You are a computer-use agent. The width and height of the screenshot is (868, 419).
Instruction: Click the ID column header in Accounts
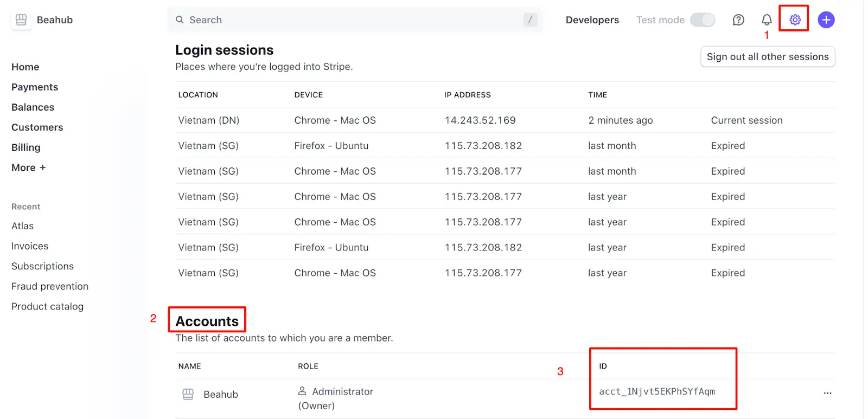pyautogui.click(x=603, y=366)
